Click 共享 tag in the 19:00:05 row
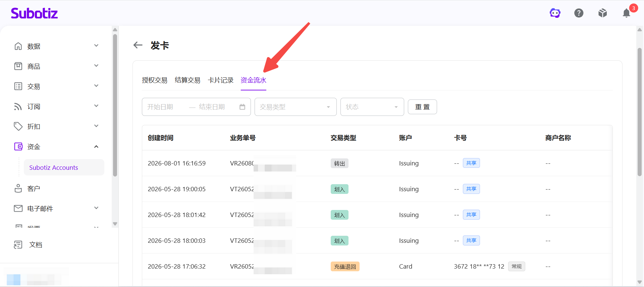This screenshot has width=644, height=287. 471,189
